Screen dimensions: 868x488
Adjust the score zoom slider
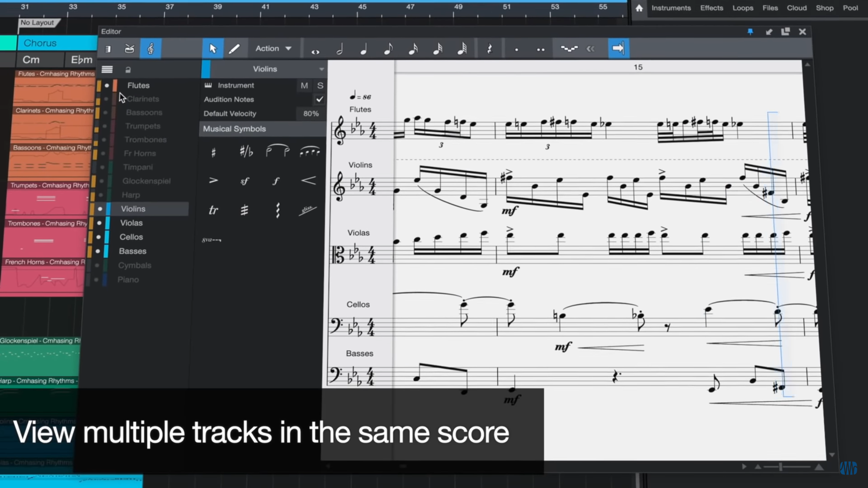pyautogui.click(x=781, y=467)
